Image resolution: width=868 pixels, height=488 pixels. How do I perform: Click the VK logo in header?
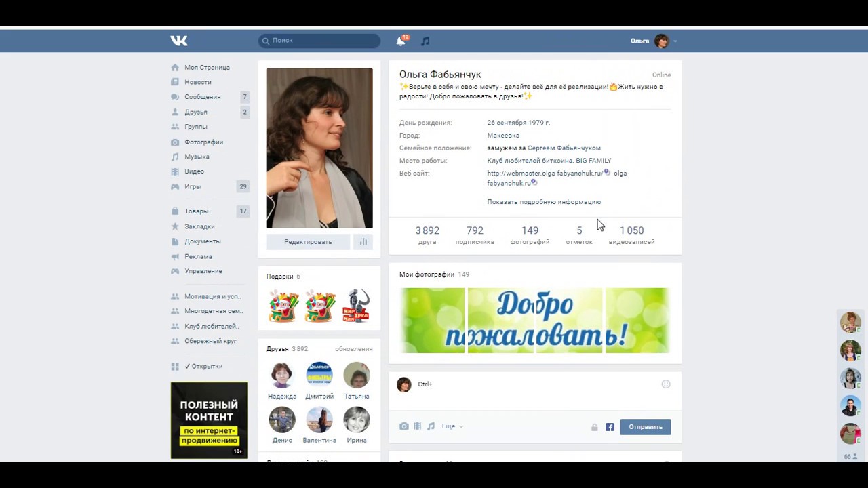(x=179, y=41)
